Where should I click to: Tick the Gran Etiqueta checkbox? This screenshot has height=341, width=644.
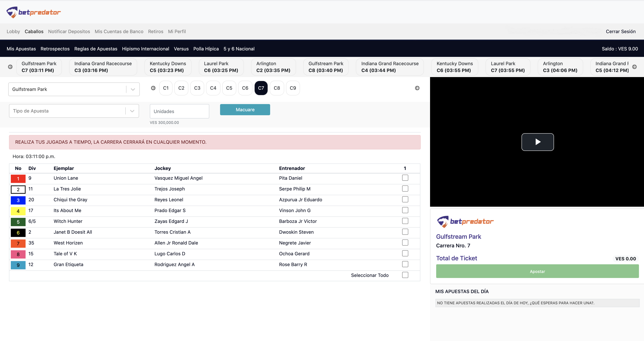coord(405,264)
